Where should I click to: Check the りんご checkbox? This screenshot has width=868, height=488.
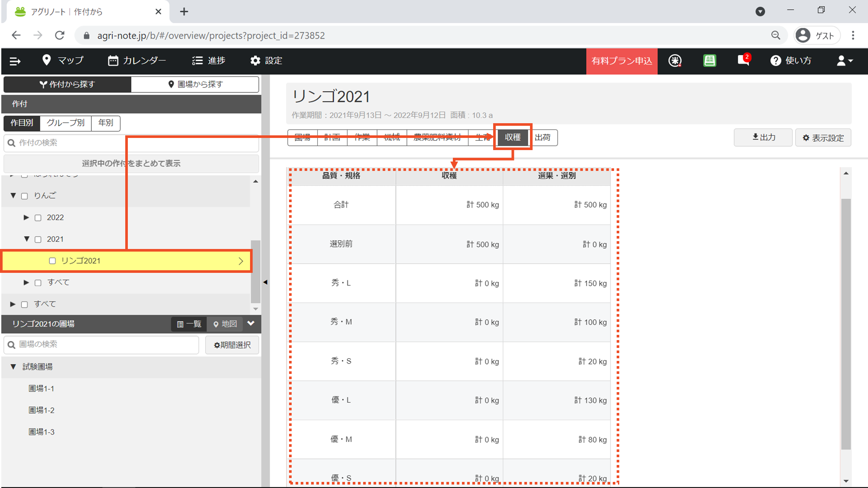pos(25,196)
